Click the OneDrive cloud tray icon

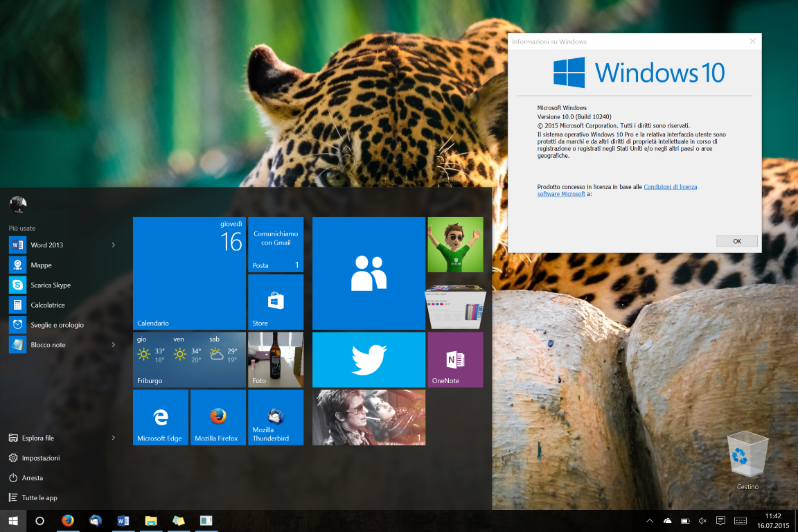pos(667,521)
